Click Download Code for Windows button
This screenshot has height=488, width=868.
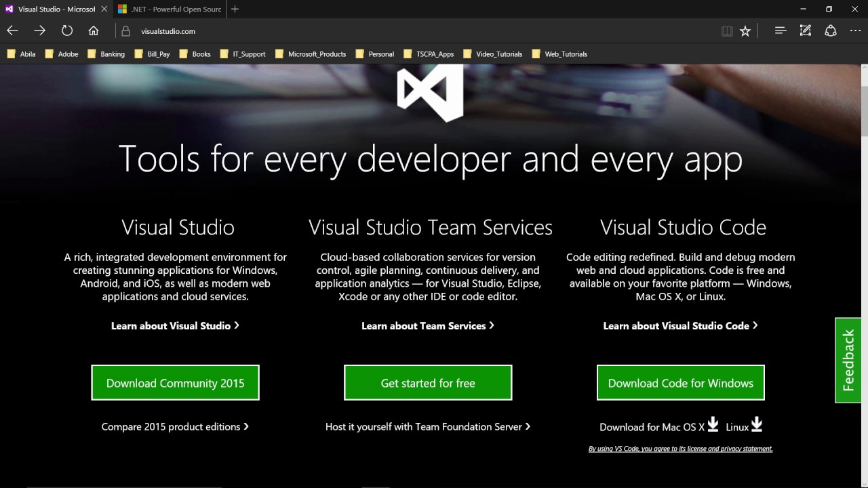tap(681, 383)
